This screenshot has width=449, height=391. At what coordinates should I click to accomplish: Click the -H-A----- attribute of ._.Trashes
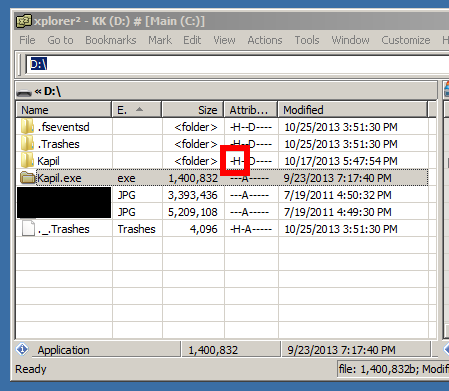(251, 229)
